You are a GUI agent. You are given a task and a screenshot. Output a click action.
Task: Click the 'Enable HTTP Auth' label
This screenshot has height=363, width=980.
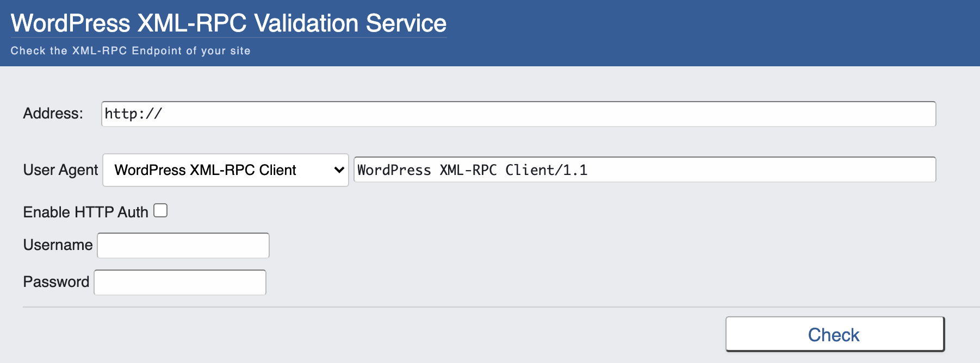(x=85, y=212)
